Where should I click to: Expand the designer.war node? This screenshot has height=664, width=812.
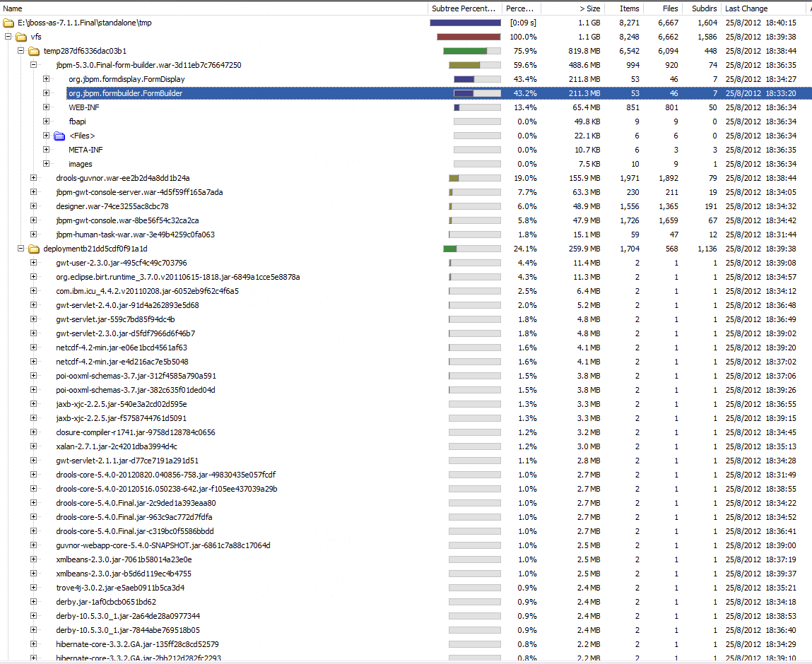tap(34, 206)
